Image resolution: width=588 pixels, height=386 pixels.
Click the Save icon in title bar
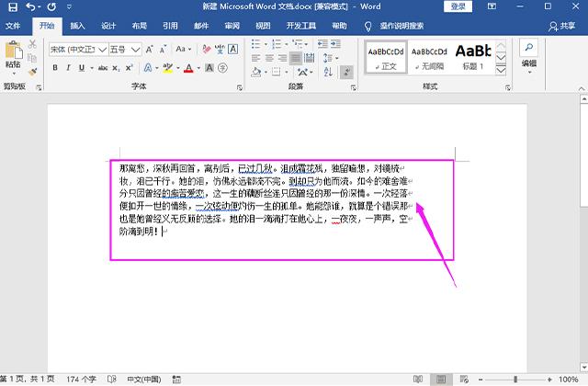[13, 6]
